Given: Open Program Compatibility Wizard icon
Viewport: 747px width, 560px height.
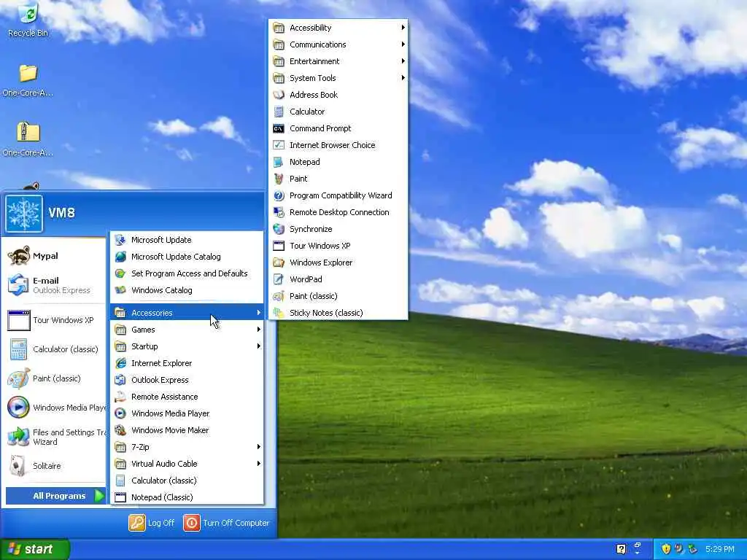Looking at the screenshot, I should pyautogui.click(x=279, y=195).
